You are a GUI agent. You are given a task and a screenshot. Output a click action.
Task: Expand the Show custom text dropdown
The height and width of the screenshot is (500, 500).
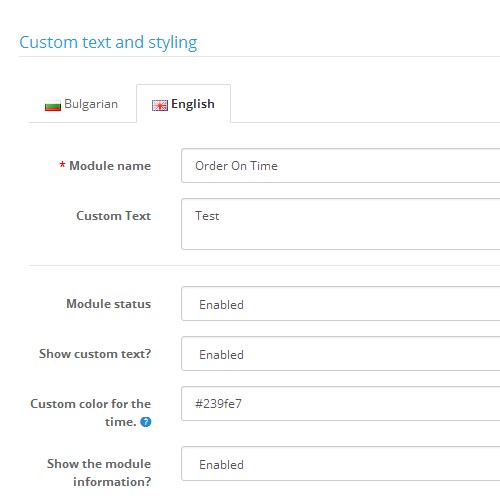click(340, 354)
